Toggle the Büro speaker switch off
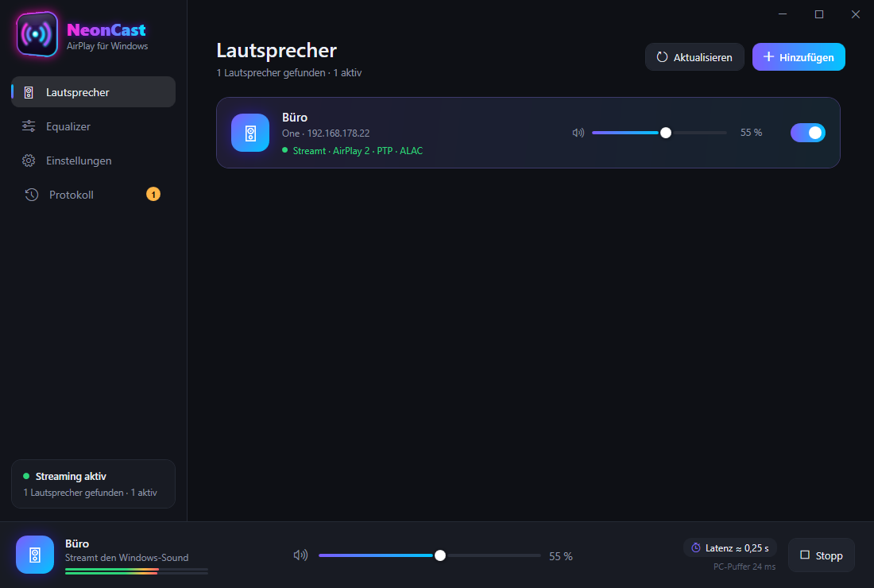The height and width of the screenshot is (588, 874). 808,133
